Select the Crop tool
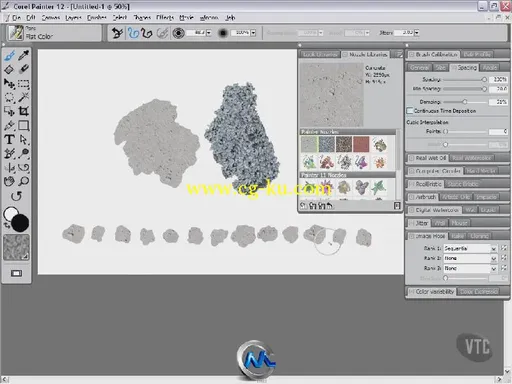The height and width of the screenshot is (384, 512). [23, 111]
